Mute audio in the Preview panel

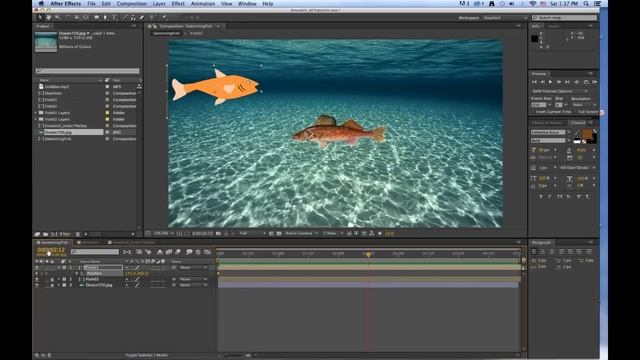click(x=577, y=82)
